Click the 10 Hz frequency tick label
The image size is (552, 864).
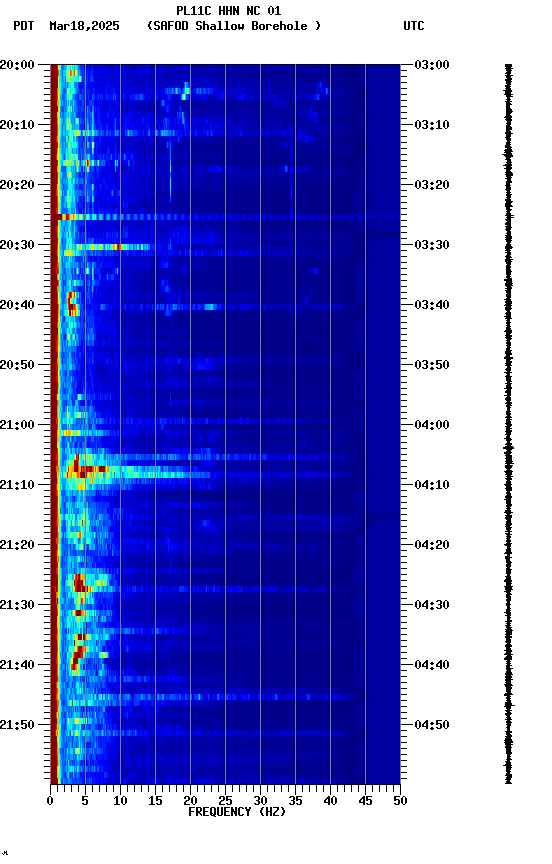coord(120,801)
